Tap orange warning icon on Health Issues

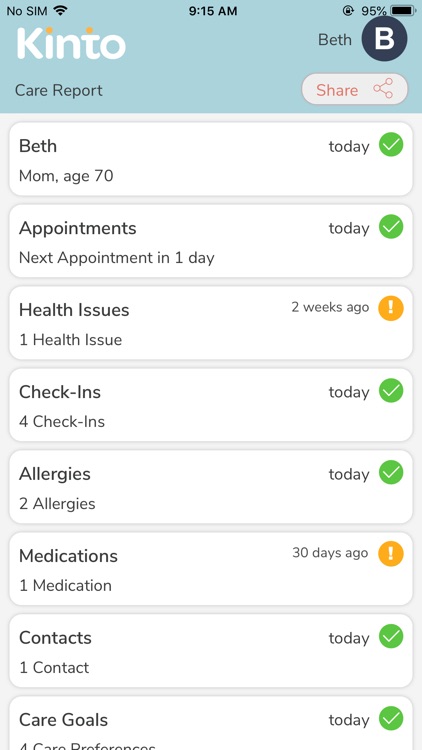pos(391,309)
